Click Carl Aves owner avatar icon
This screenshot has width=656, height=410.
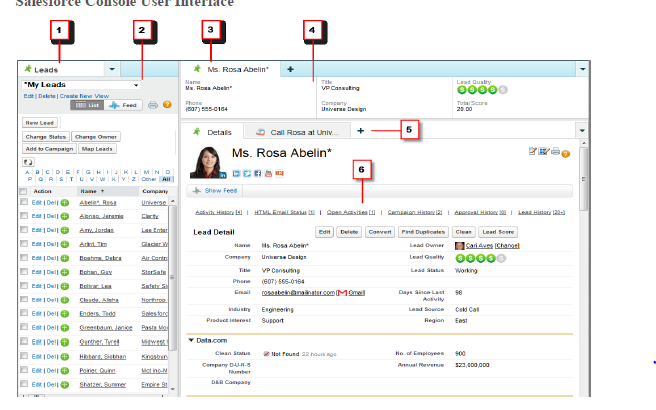click(459, 246)
